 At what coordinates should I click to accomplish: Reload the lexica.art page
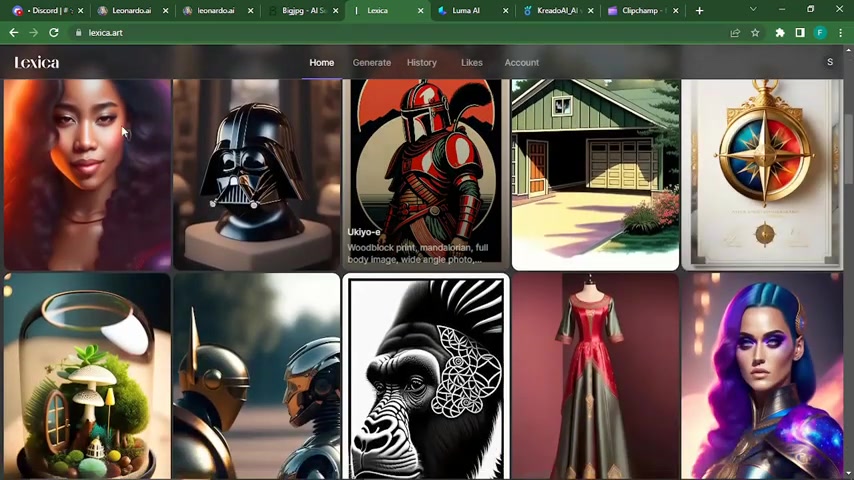pos(53,33)
